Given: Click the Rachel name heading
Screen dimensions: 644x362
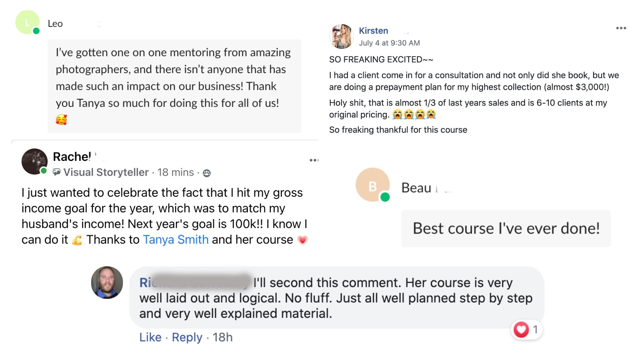Looking at the screenshot, I should coord(72,157).
